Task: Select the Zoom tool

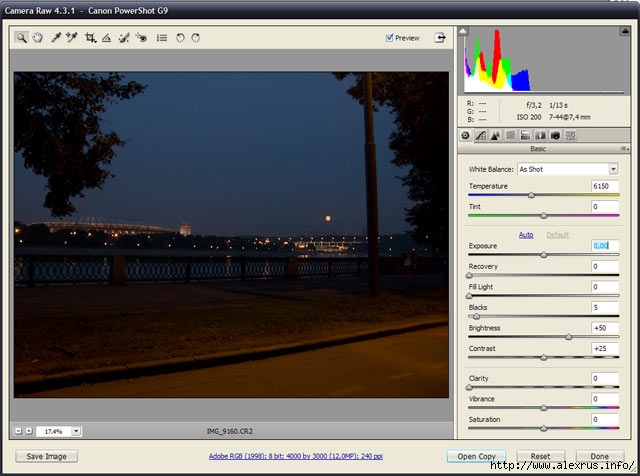Action: tap(22, 38)
